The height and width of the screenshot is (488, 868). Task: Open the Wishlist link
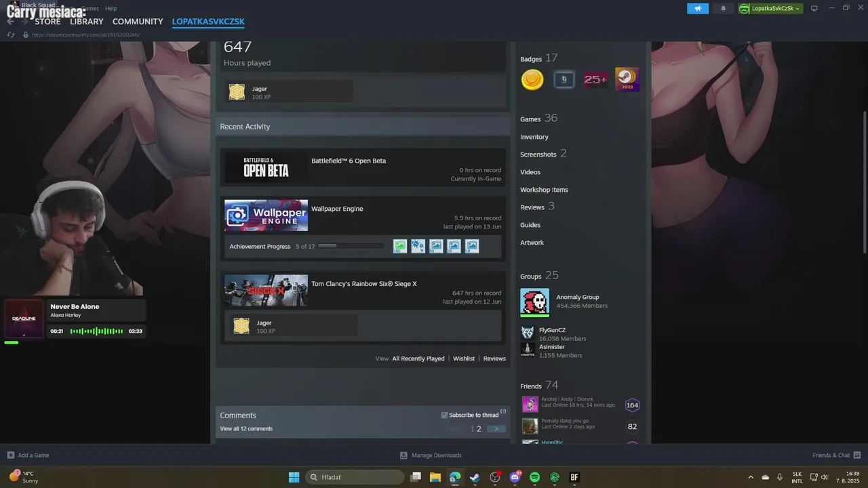(464, 359)
